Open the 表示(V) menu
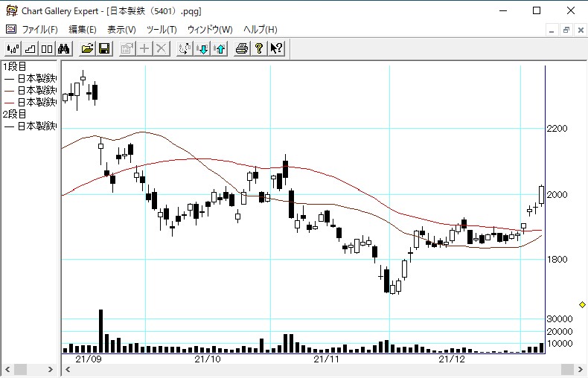 point(121,30)
